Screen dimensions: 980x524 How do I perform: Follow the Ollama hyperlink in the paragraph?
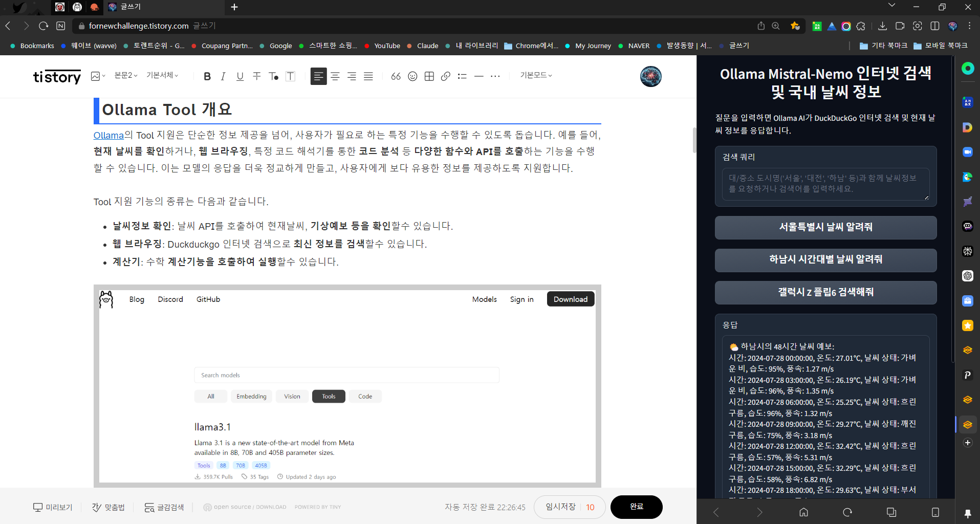tap(108, 135)
